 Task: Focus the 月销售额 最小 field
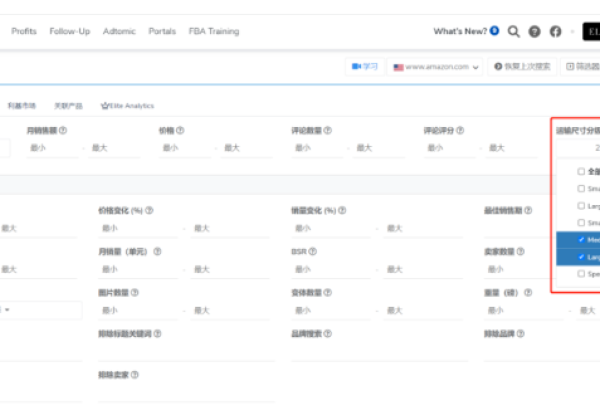[53, 148]
